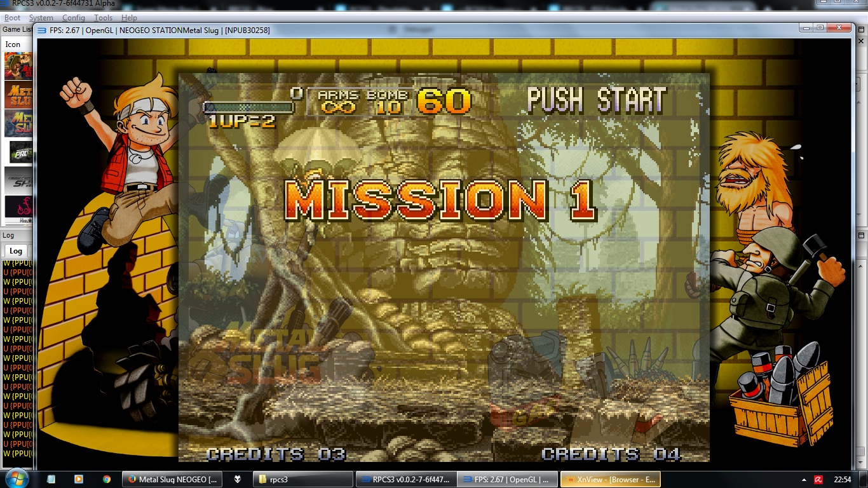Switch to the Log tab
Viewport: 868px width, 488px height.
(16, 251)
